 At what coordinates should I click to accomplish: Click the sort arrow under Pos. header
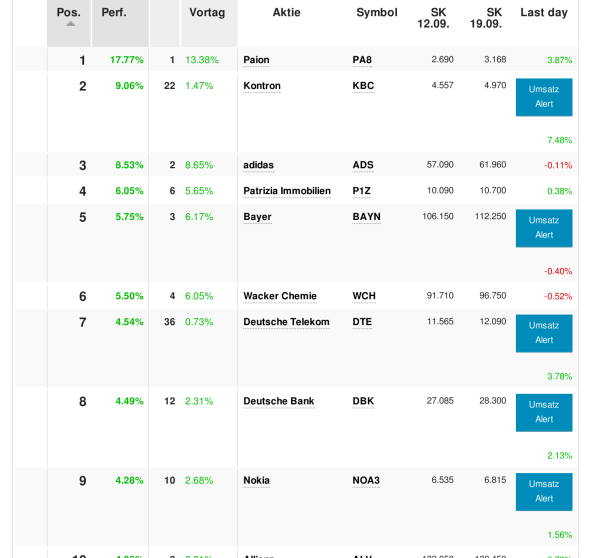69,23
